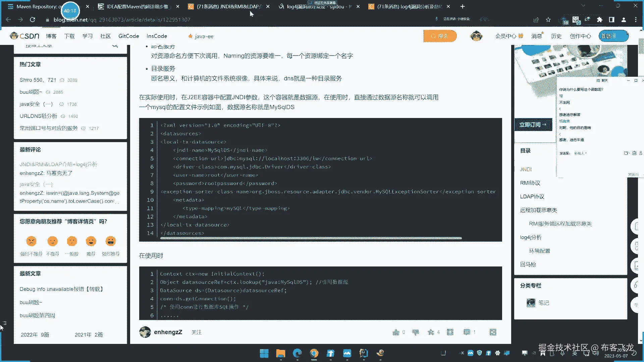
Task: Click the thumbs-down dislike icon
Action: [416, 332]
